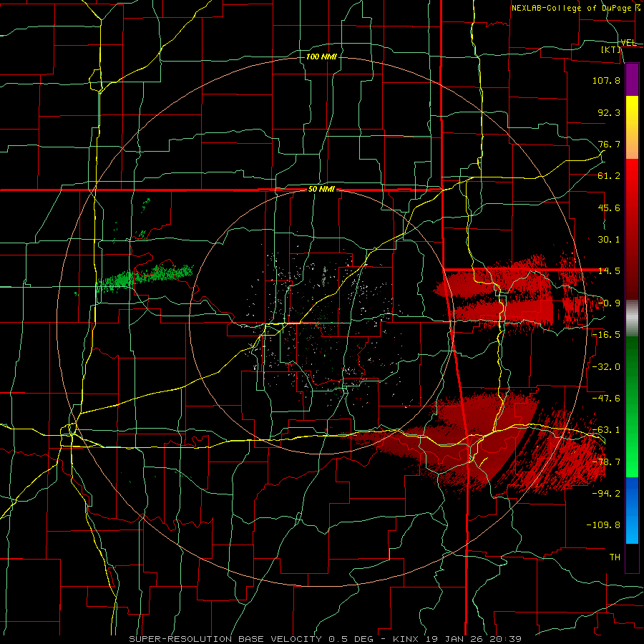This screenshot has height=644, width=644.
Task: Select the -16.5 legend value
Action: tap(606, 335)
